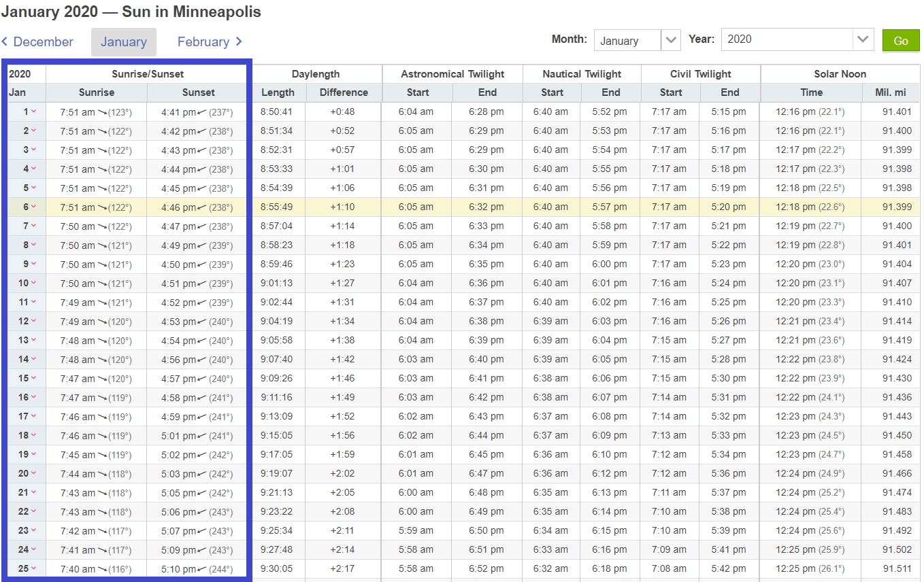The height and width of the screenshot is (582, 924).
Task: Click the sunrise arrow icon for January 15
Action: (x=102, y=379)
